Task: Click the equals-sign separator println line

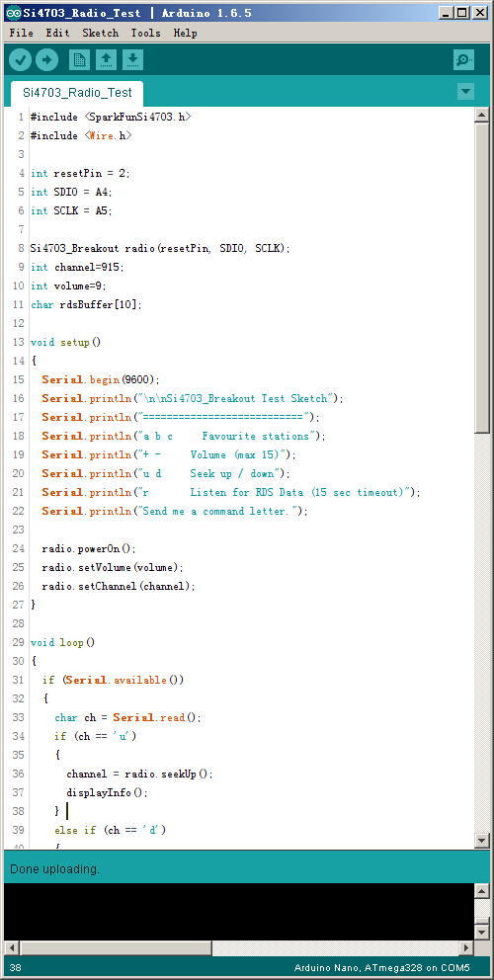Action: (182, 417)
